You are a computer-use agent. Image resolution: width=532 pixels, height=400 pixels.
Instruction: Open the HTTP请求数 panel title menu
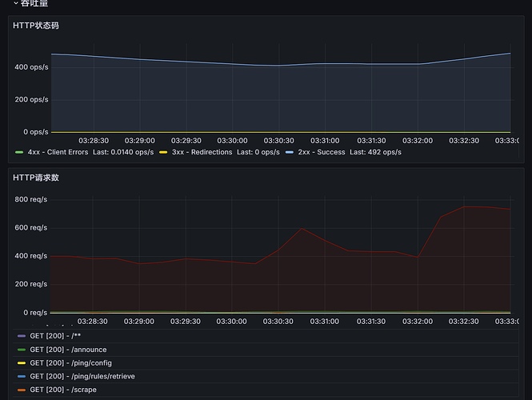pyautogui.click(x=35, y=178)
